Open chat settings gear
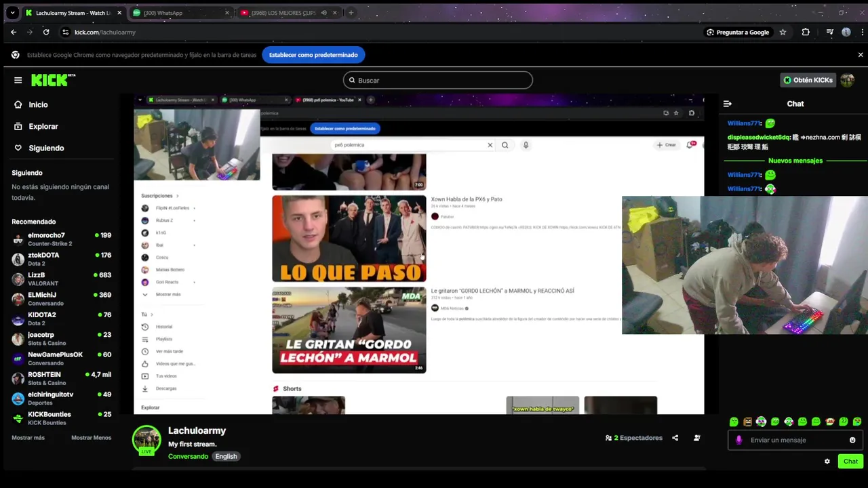This screenshot has width=868, height=488. (x=827, y=462)
